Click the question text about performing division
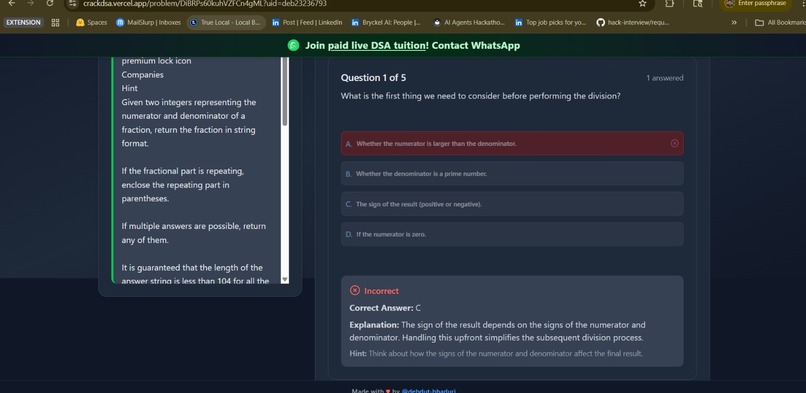The height and width of the screenshot is (393, 806). click(480, 96)
